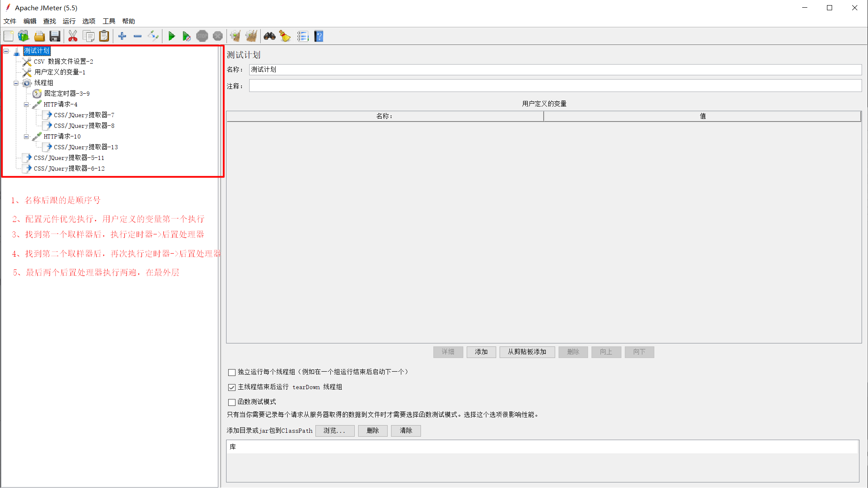Click Start no pauses icon
868x488 pixels.
[187, 36]
